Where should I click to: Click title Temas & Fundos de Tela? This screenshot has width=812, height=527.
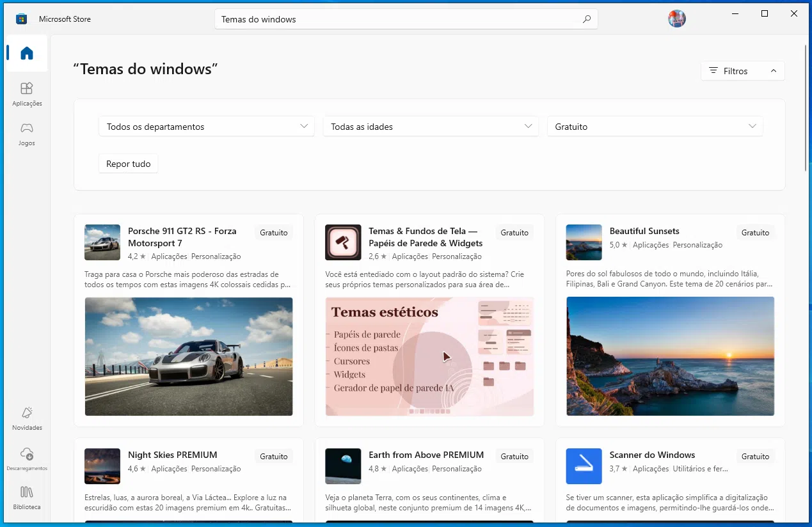[426, 237]
